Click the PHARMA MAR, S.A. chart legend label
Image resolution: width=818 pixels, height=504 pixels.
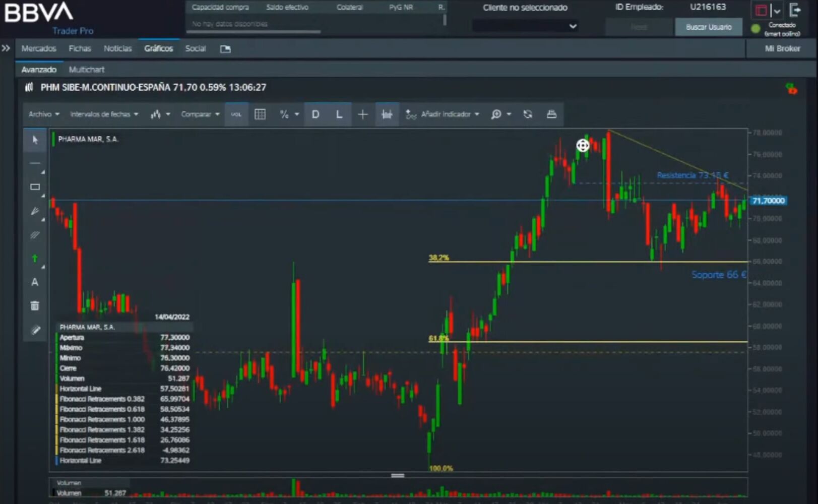[88, 139]
